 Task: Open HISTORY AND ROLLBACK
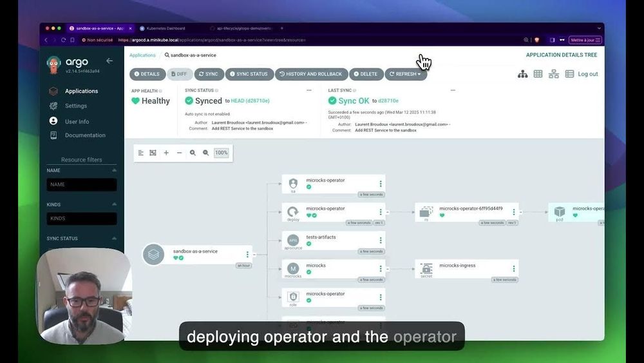click(311, 74)
